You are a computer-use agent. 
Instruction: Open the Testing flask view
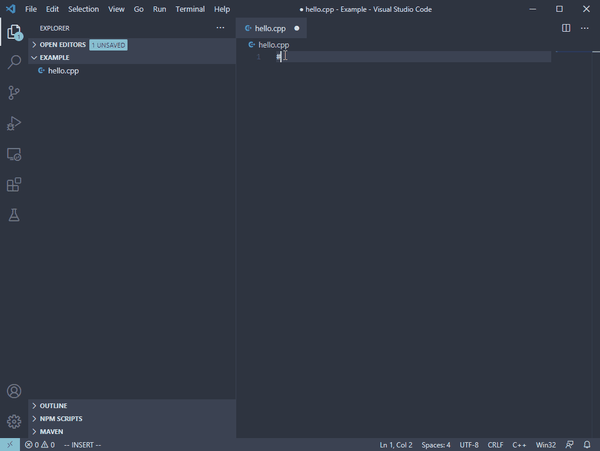(14, 215)
